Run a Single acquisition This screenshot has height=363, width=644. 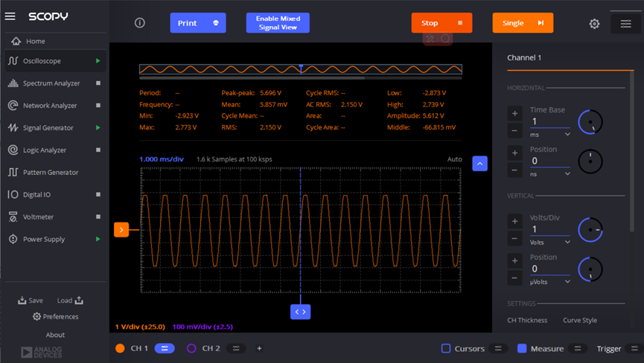(x=523, y=23)
